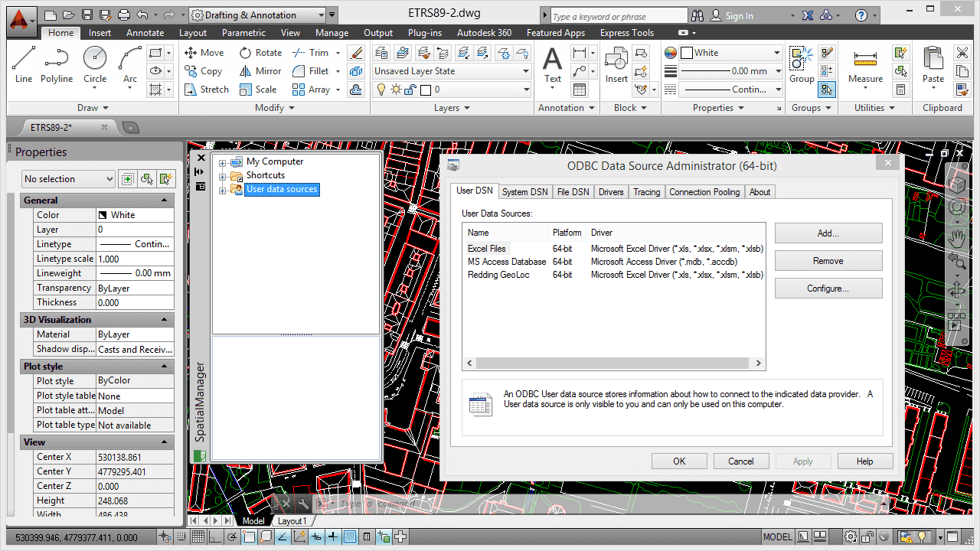
Task: Select MS Access Database data source row
Action: click(614, 262)
